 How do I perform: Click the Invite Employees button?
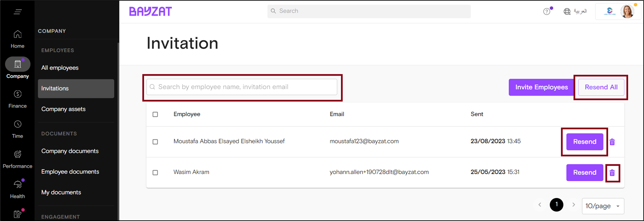coord(541,87)
